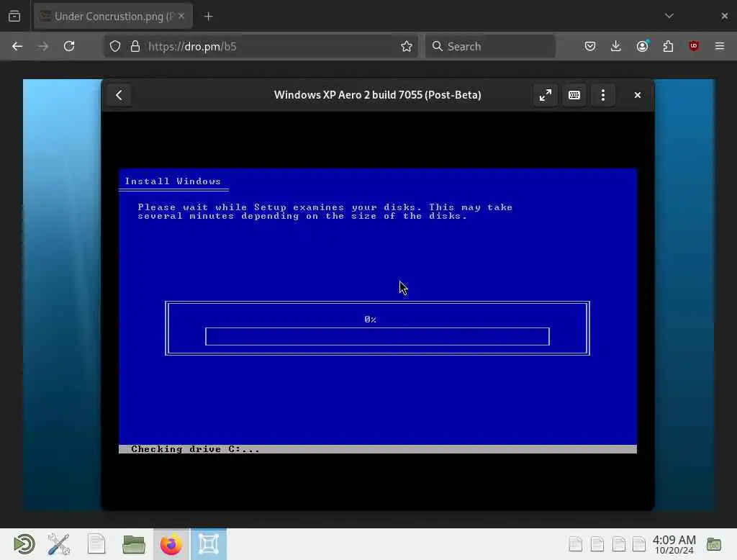Open the Pocket save icon
The image size is (737, 560).
[590, 46]
